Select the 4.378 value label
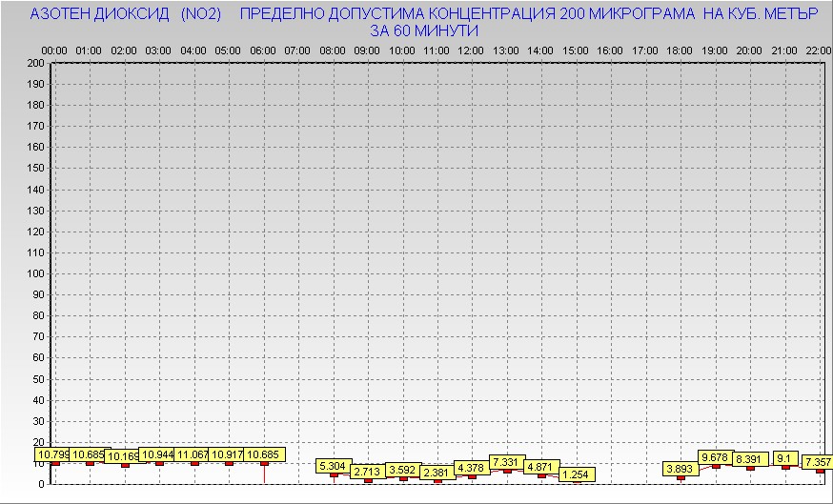 (x=471, y=468)
